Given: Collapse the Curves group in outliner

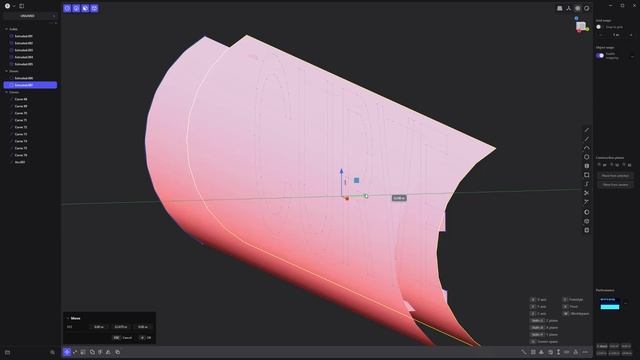Looking at the screenshot, I should [6, 92].
